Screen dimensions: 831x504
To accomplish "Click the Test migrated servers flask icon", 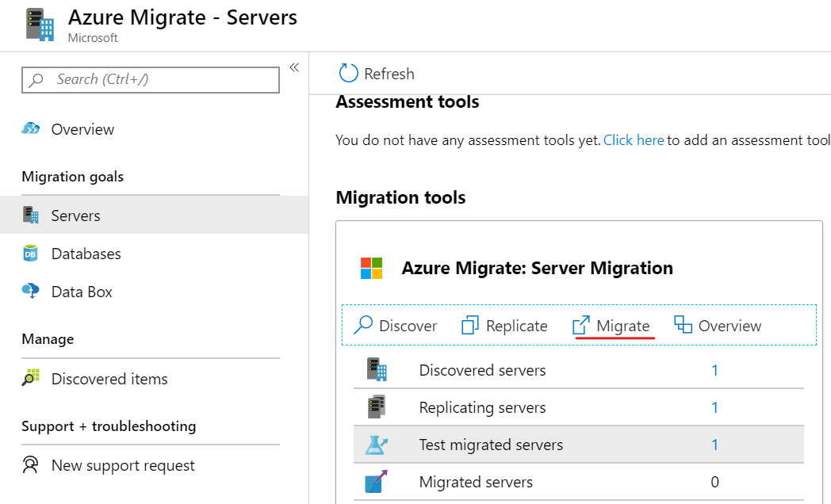I will pos(377,445).
